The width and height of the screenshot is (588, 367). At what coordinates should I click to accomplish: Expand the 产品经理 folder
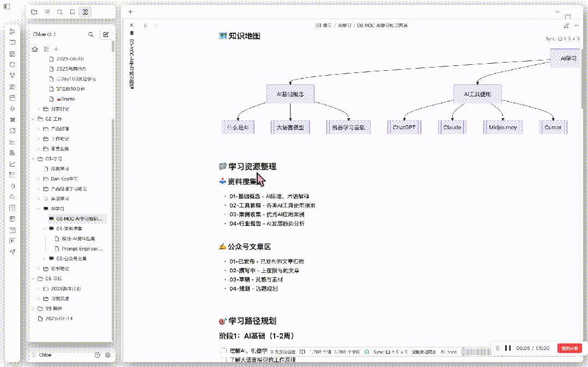39,129
